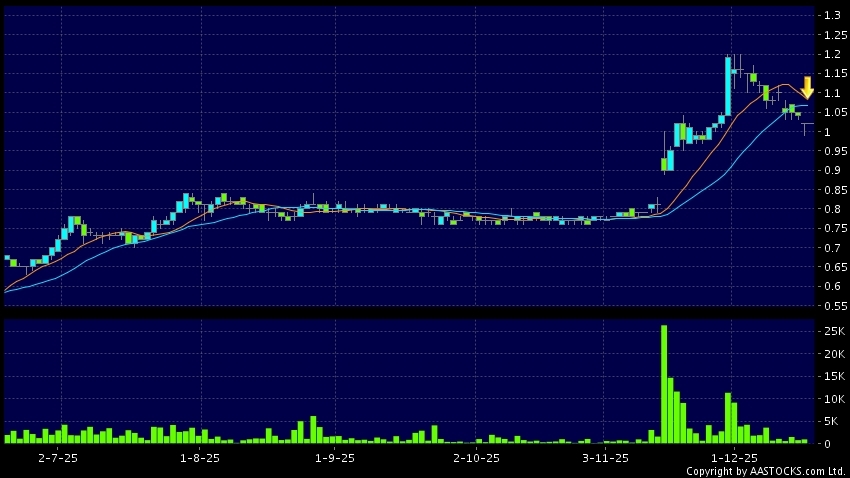The width and height of the screenshot is (850, 478).
Task: Select the tall cyan candlestick reaching 1.2
Action: coord(729,85)
